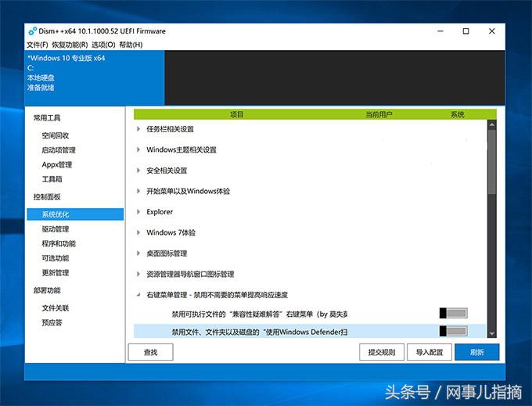Click the 桌面图标管理 label
Viewport: 532px width, 406px height.
tap(167, 253)
